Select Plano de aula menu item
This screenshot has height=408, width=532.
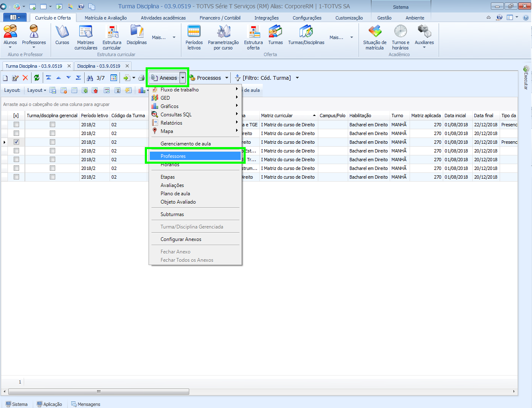click(x=195, y=194)
